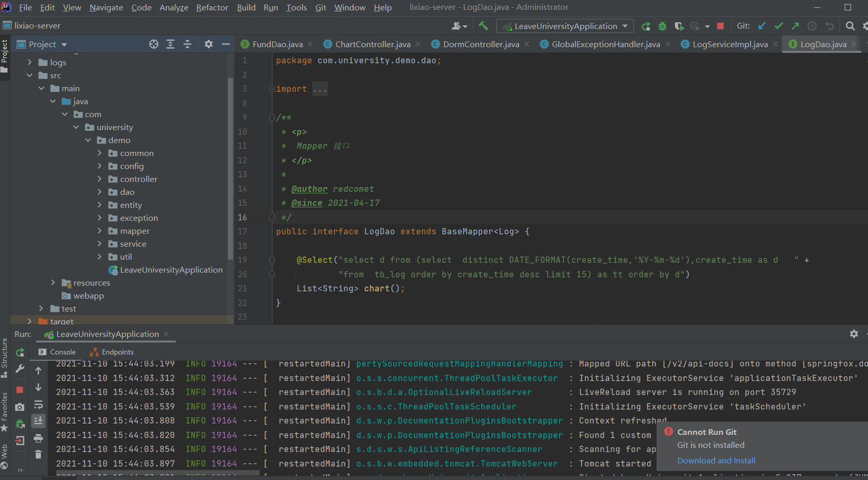868x480 pixels.
Task: Open Project panel gear options
Action: (209, 45)
